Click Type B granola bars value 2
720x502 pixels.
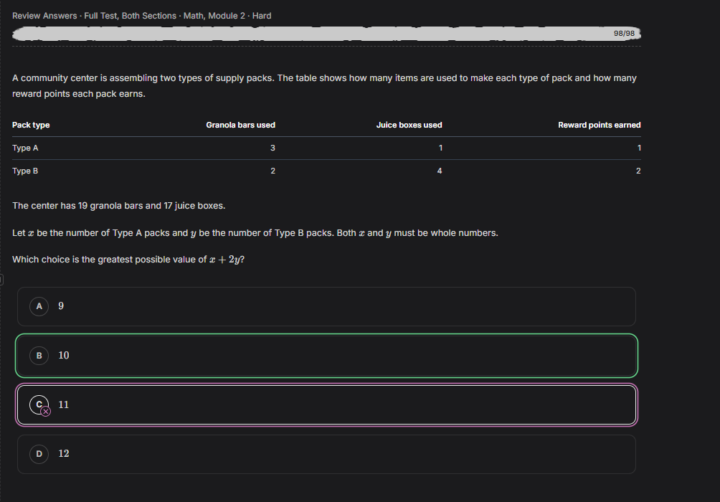click(x=273, y=171)
